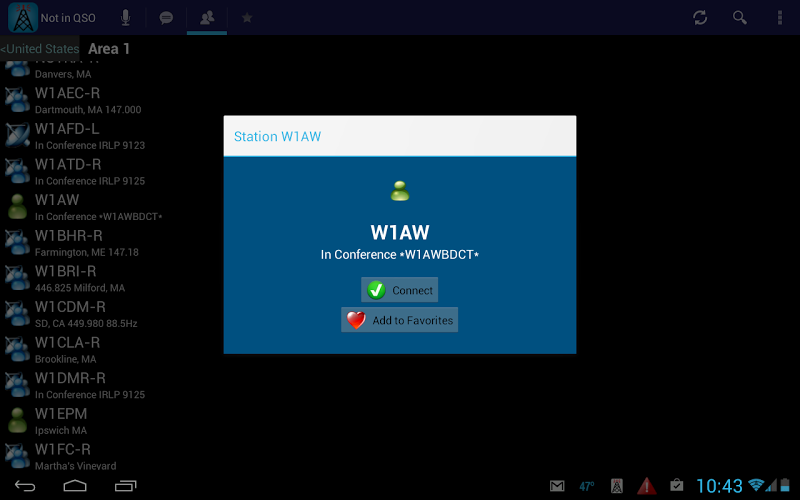Viewport: 800px width, 500px height.
Task: Tap repeater icon beside W1CDM-R
Action: [17, 314]
